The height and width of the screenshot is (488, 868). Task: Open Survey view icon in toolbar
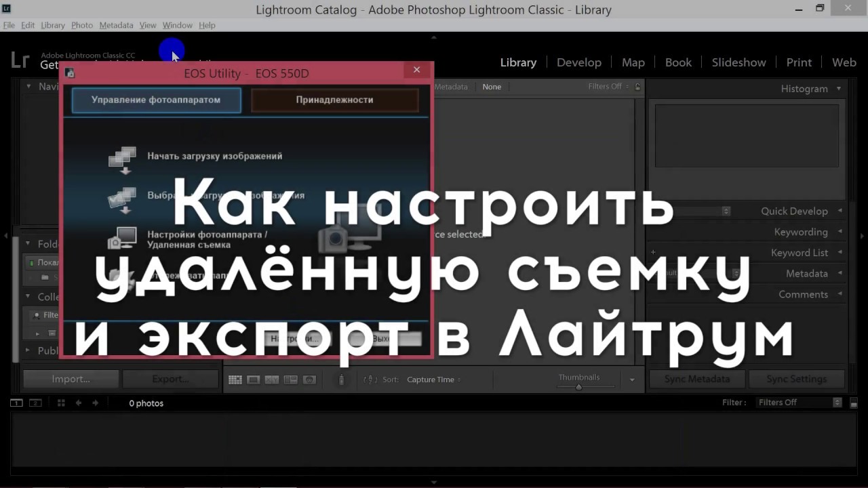click(290, 380)
